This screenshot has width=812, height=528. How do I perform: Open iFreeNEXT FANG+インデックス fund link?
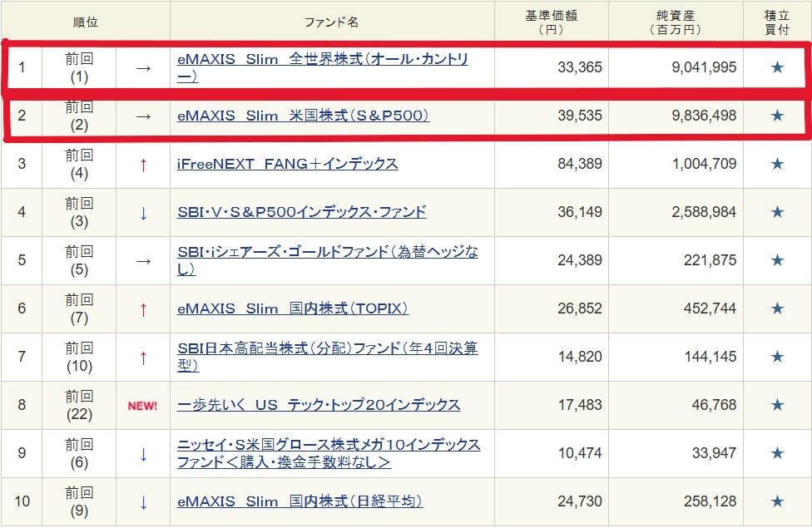coord(287,164)
